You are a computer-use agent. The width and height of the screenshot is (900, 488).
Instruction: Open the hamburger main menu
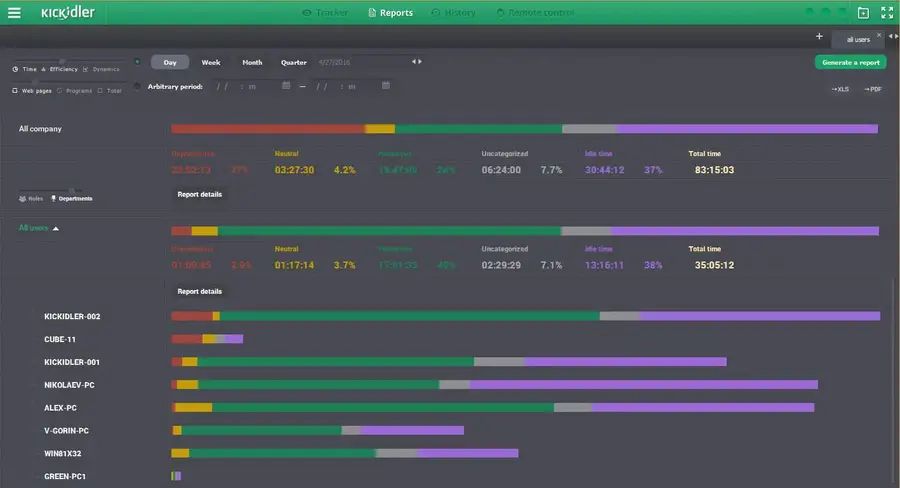[x=14, y=13]
